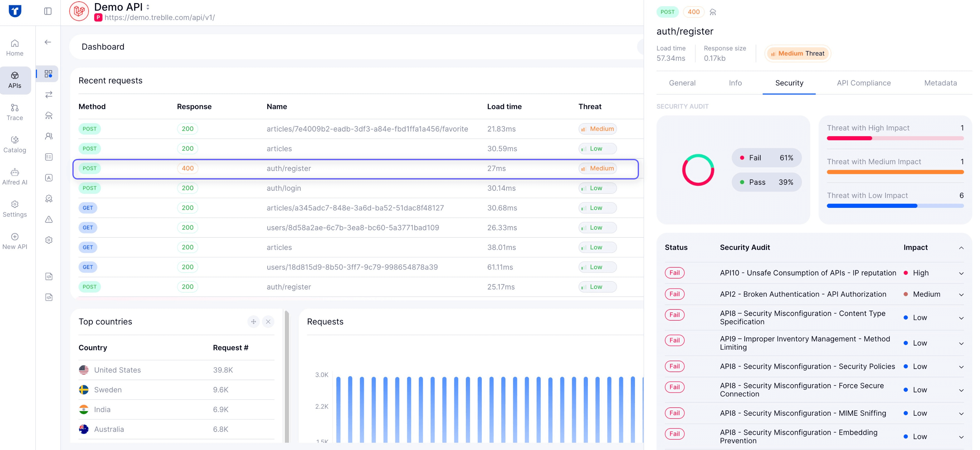The height and width of the screenshot is (450, 980).
Task: Click the Medium Threat badge
Action: tap(797, 54)
